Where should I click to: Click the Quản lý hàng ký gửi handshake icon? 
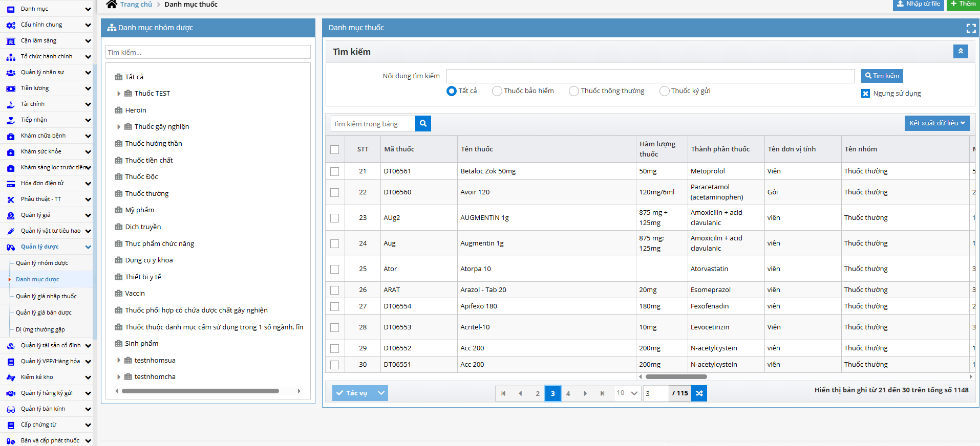point(11,393)
